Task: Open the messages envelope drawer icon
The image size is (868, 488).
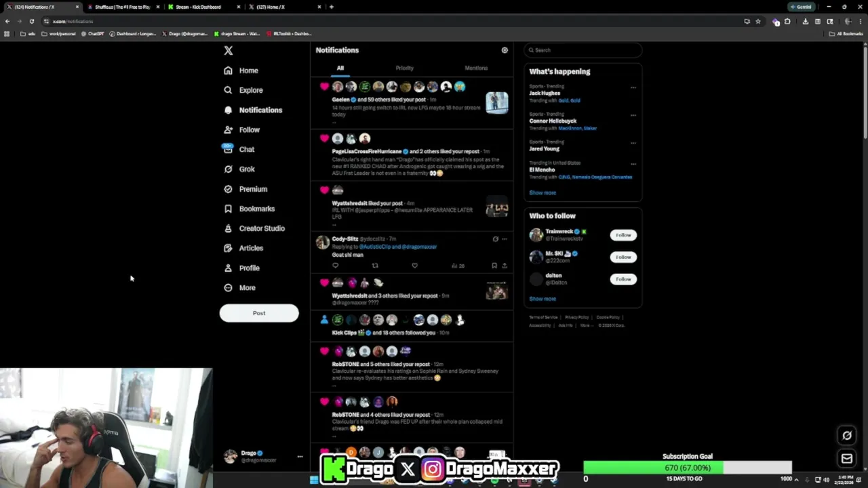Action: click(x=847, y=459)
